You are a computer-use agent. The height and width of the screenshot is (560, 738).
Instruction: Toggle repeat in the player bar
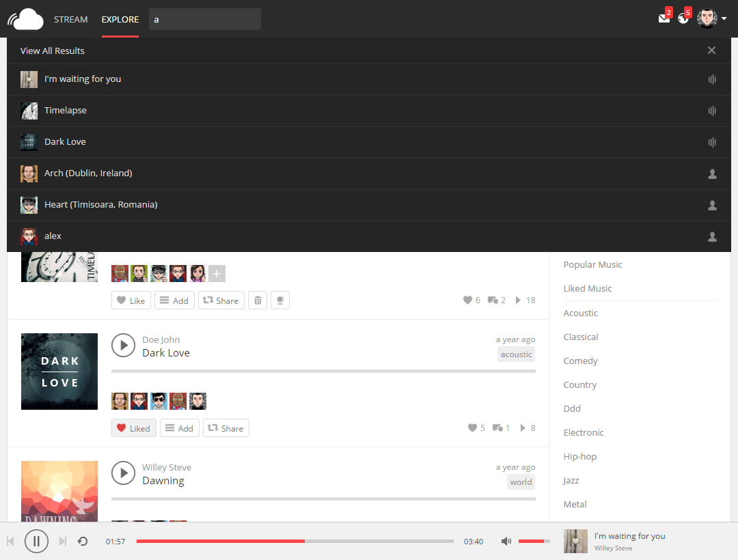point(83,542)
